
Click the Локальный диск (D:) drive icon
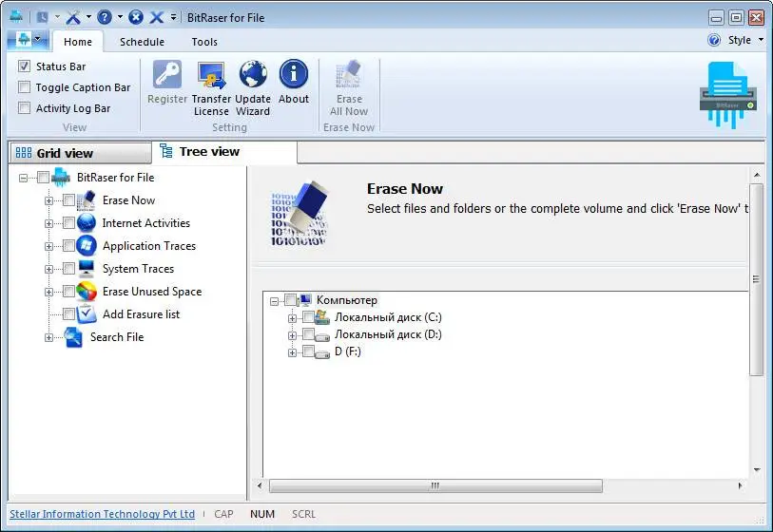[322, 336]
